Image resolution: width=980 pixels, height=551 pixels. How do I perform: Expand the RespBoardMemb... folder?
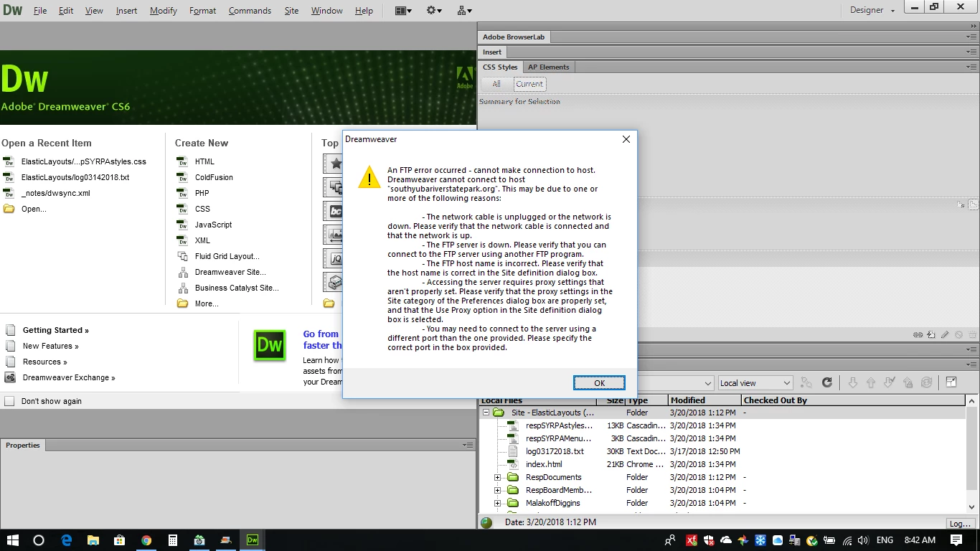[x=497, y=490]
